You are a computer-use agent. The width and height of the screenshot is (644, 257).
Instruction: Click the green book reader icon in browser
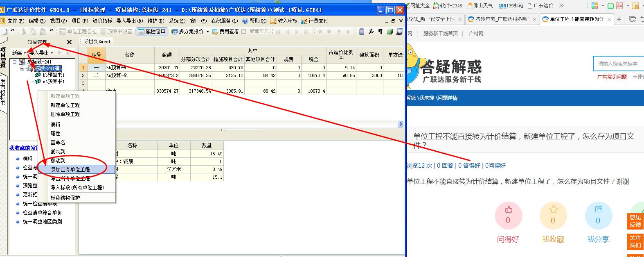(x=610, y=6)
